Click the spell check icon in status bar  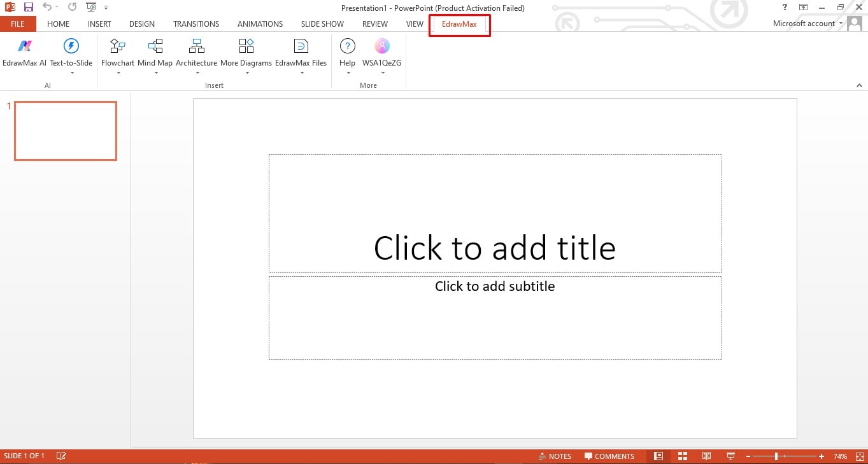pyautogui.click(x=61, y=456)
